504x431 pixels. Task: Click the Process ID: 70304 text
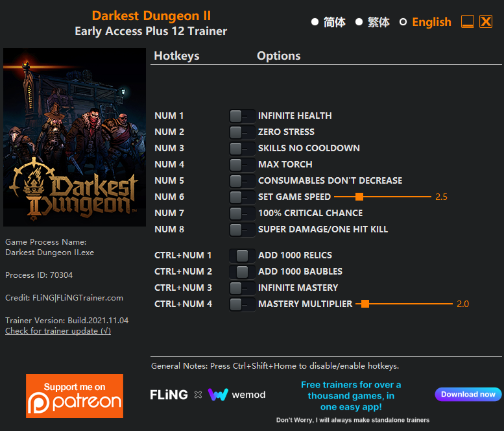(39, 275)
